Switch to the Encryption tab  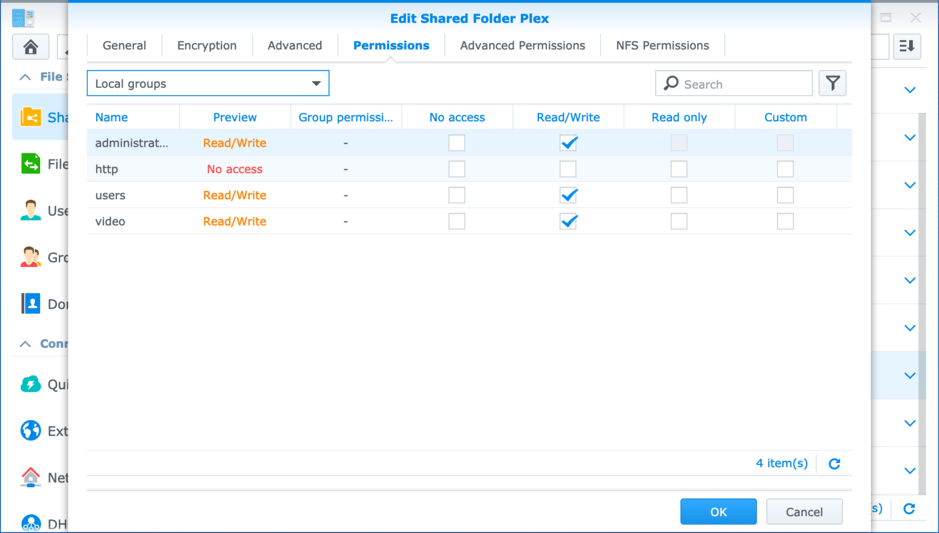tap(207, 46)
